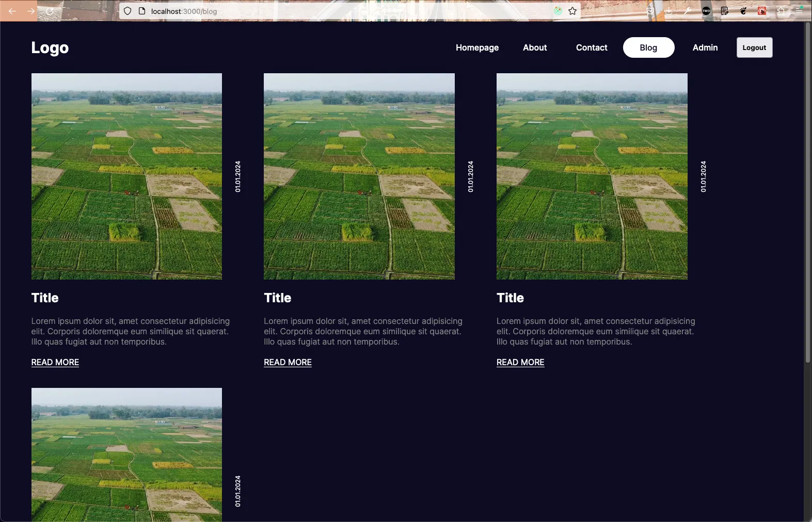Click the Logout button
Viewport: 812px width, 522px height.
click(x=754, y=47)
